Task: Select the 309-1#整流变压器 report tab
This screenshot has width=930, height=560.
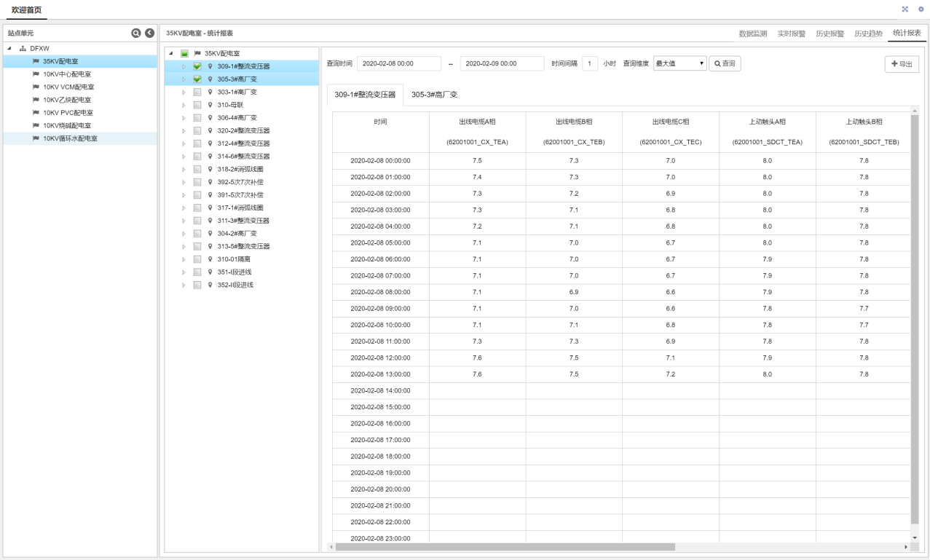Action: pyautogui.click(x=365, y=95)
